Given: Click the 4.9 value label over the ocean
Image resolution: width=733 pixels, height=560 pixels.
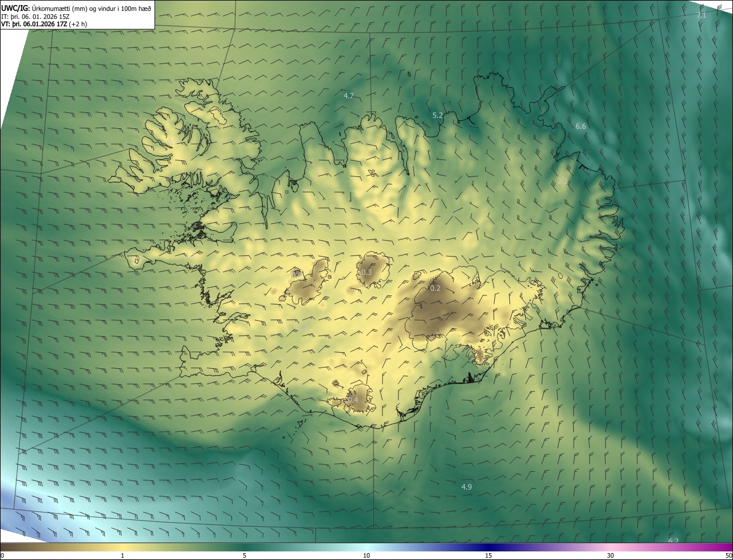Looking at the screenshot, I should [466, 487].
